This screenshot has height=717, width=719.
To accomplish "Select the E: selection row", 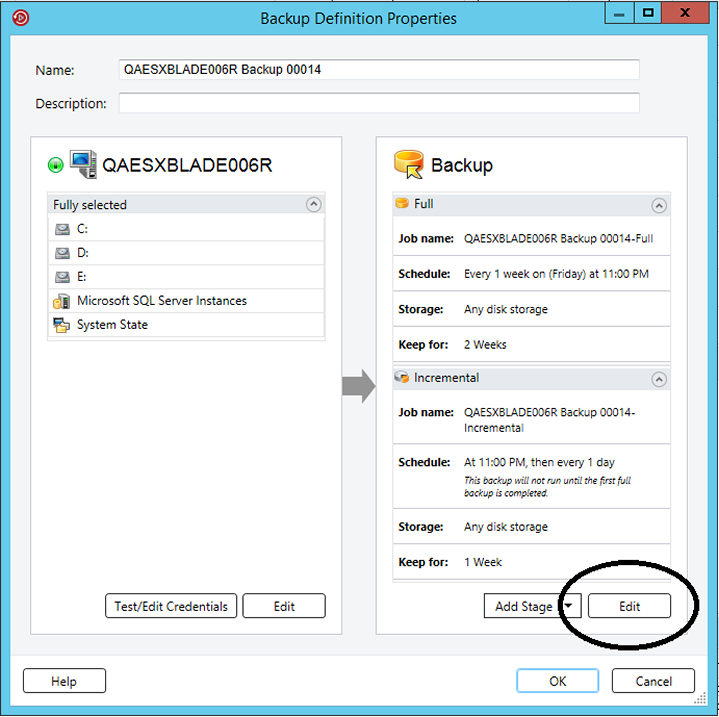I will click(186, 276).
